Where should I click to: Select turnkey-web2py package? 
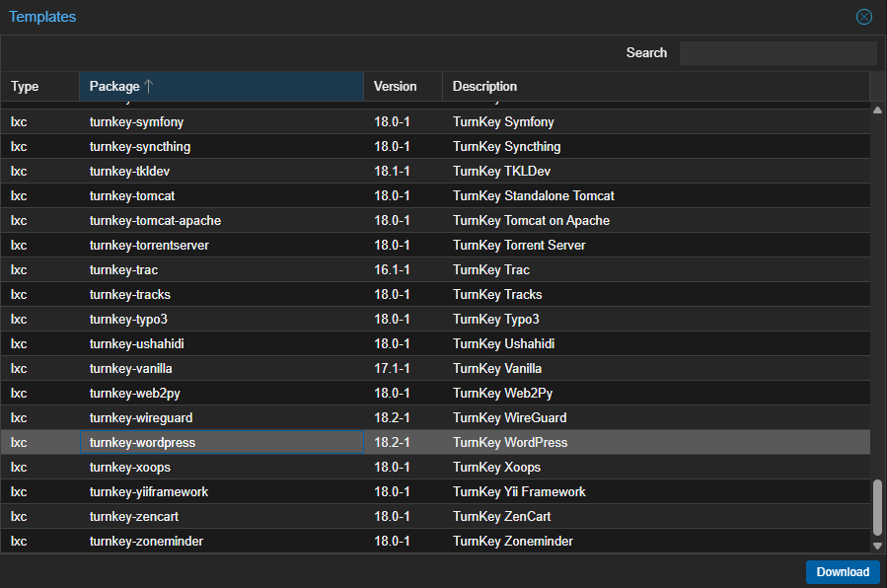pos(134,394)
